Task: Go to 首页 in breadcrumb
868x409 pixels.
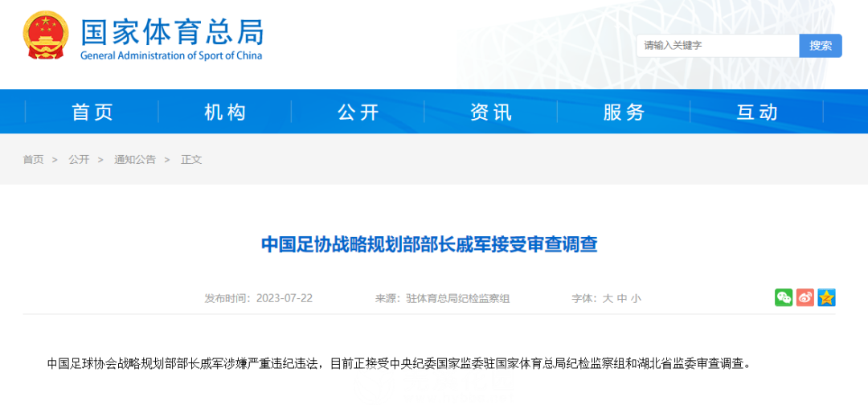Action: coord(33,159)
